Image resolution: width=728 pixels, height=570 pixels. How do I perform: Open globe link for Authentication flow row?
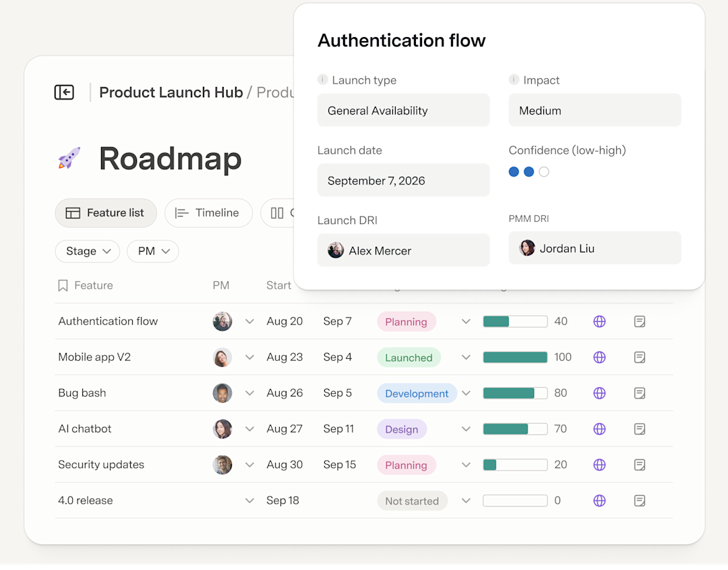click(599, 321)
